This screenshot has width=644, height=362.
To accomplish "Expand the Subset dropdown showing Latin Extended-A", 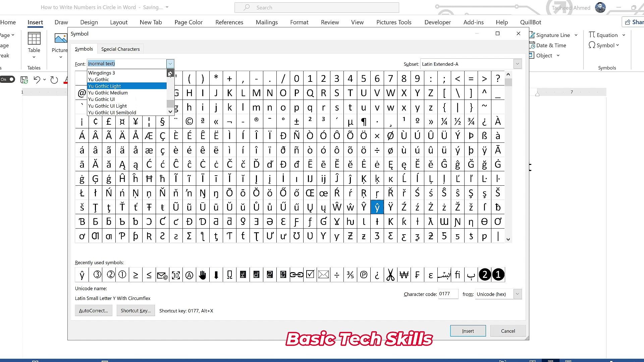I will tap(517, 64).
